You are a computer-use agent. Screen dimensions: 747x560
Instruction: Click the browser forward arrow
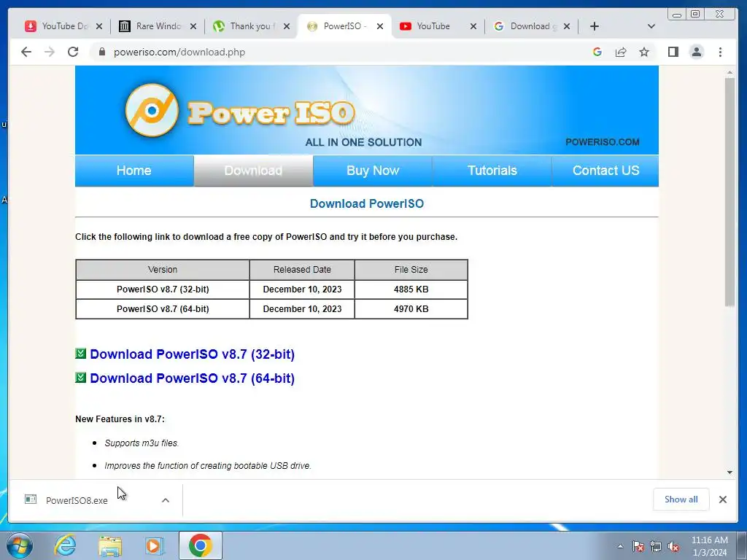[50, 52]
